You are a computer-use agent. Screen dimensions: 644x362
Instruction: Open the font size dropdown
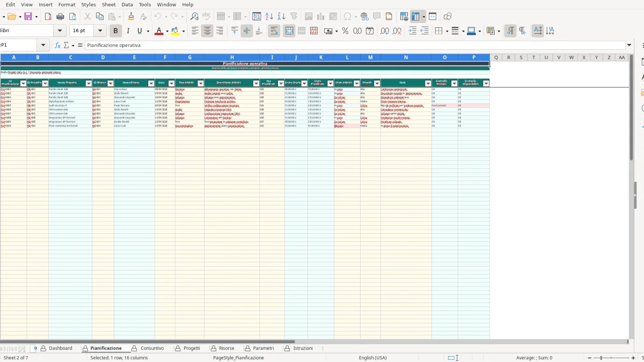[101, 31]
